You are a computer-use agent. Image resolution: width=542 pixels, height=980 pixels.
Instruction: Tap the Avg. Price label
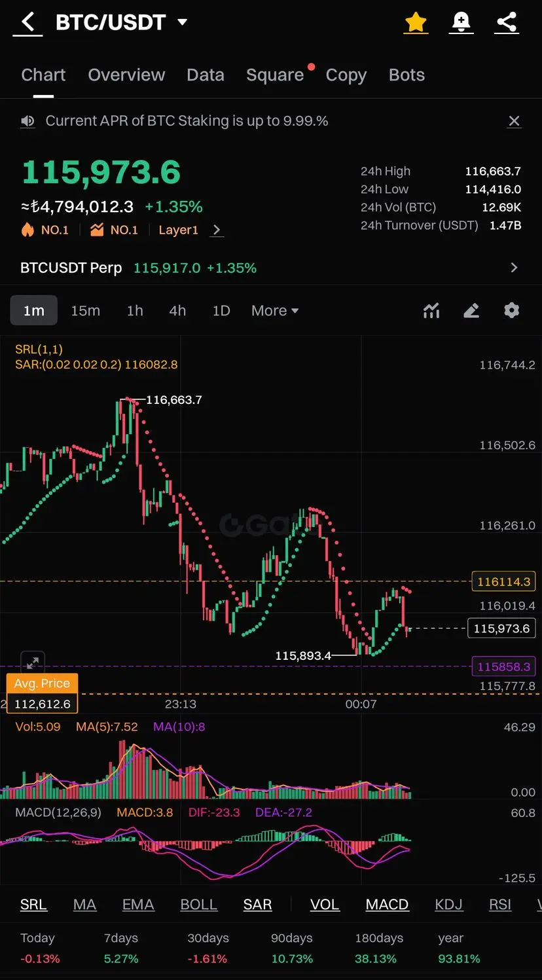point(42,683)
